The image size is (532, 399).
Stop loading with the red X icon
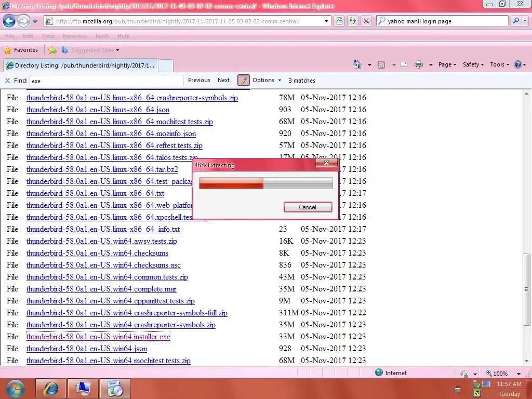[x=366, y=21]
